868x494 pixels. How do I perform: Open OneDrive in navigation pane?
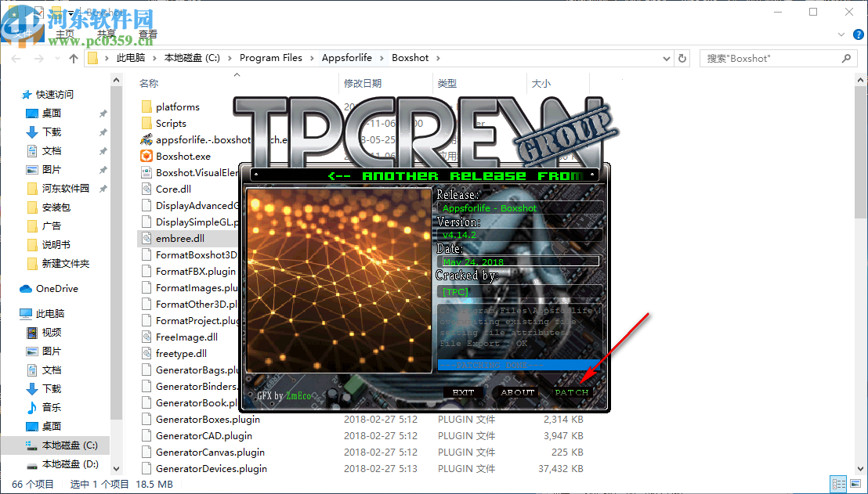tap(56, 289)
